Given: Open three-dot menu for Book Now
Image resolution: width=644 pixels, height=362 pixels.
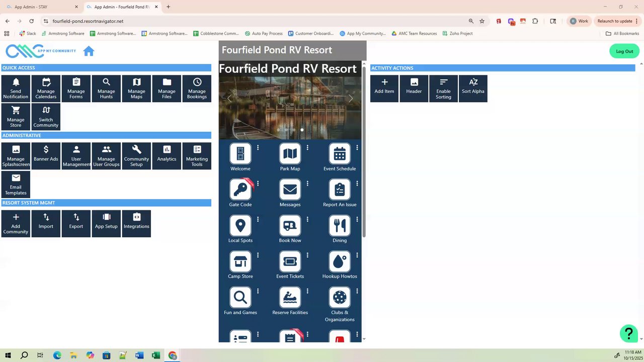Looking at the screenshot, I should click(x=307, y=219).
